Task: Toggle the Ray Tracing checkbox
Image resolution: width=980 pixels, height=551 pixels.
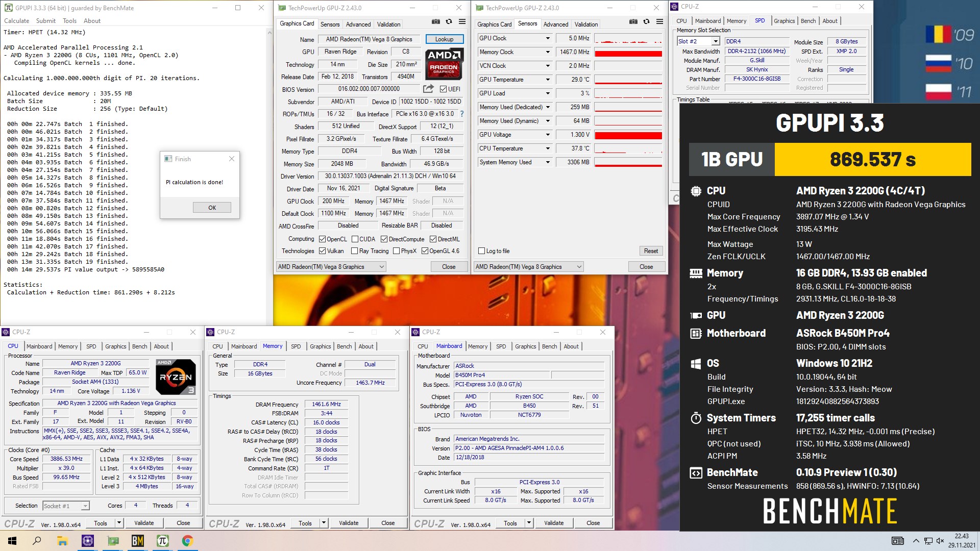Action: [354, 251]
